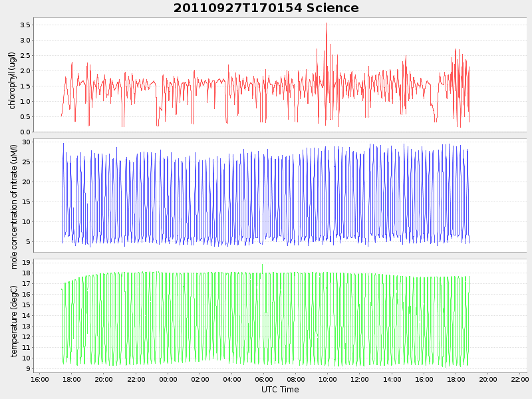The height and width of the screenshot is (399, 532).
Task: Click the 12:00 time axis tick label
Action: [359, 380]
